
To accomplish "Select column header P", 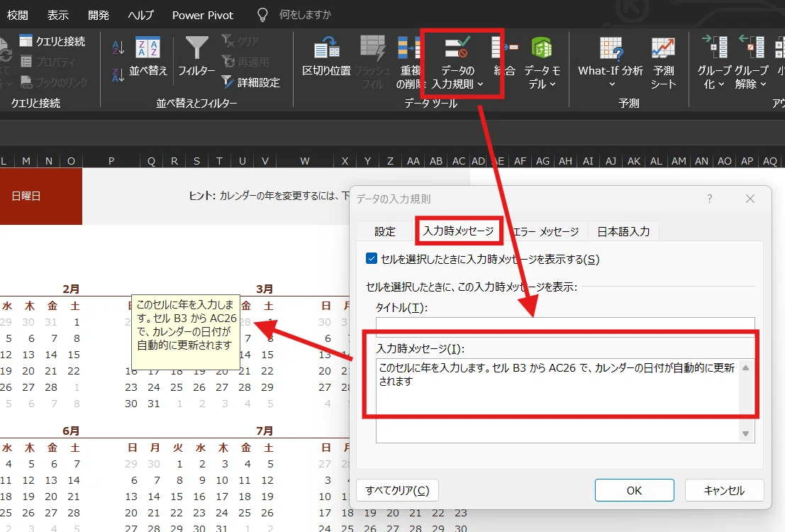I will [111, 161].
